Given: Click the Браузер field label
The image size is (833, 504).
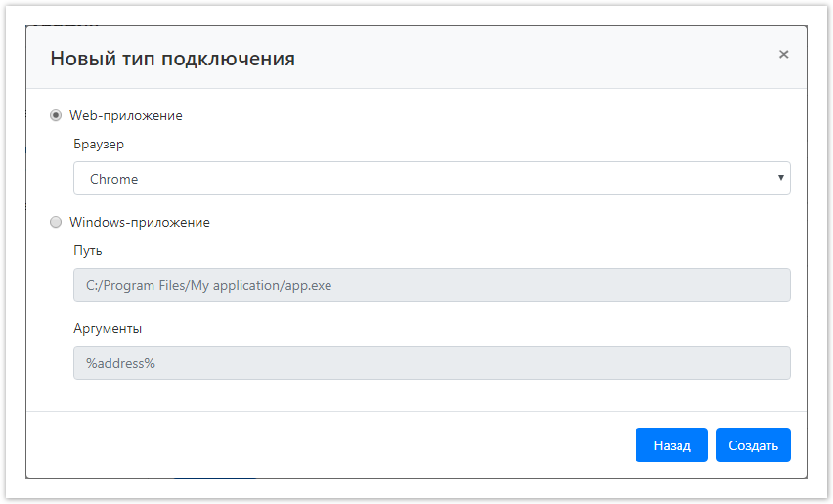Looking at the screenshot, I should point(99,144).
